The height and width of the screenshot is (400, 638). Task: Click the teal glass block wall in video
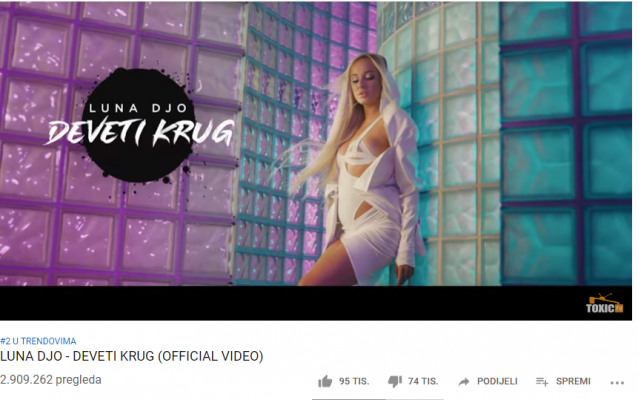[x=566, y=142]
